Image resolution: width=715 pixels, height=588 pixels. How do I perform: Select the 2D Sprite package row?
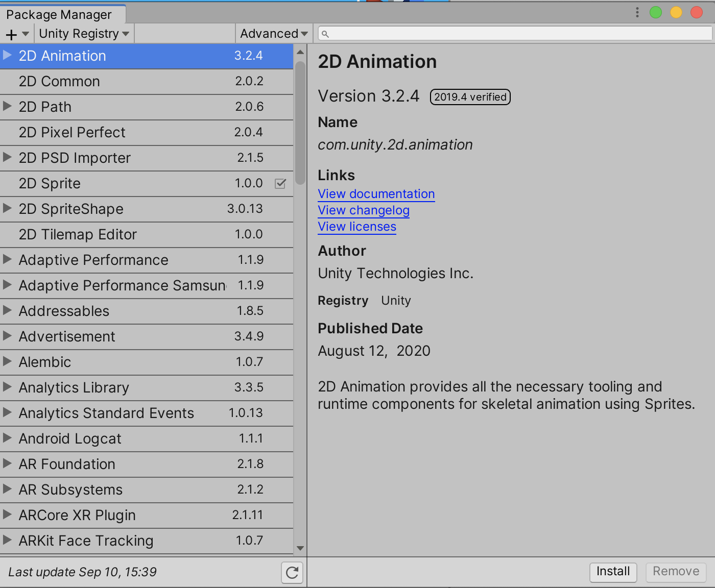coord(147,184)
